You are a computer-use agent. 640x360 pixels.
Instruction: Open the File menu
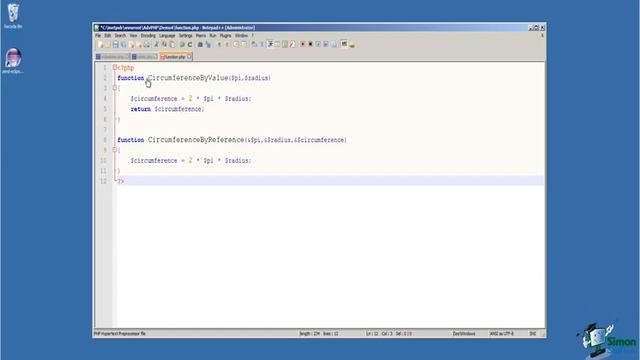98,36
